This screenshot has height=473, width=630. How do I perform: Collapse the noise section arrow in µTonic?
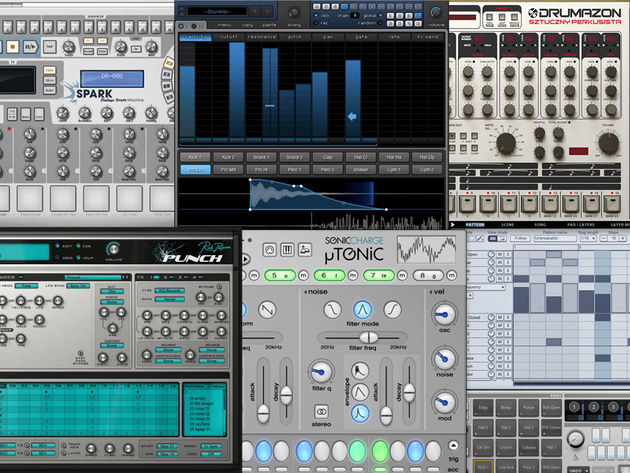[305, 292]
